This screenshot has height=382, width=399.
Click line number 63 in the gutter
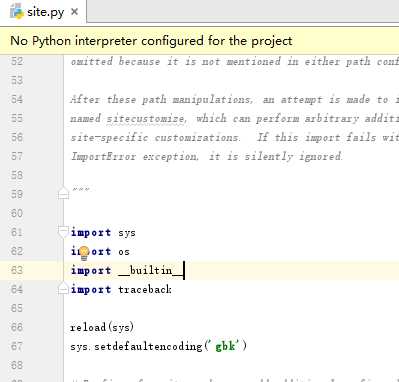point(17,270)
